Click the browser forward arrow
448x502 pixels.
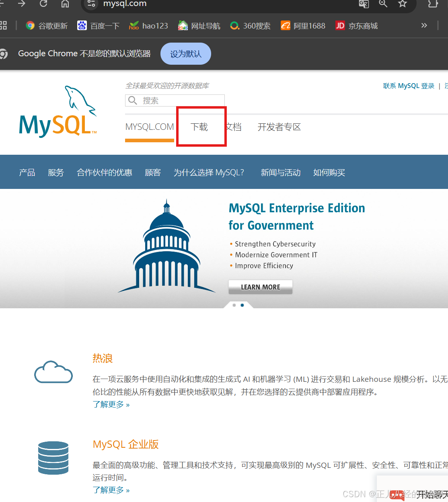point(21,3)
